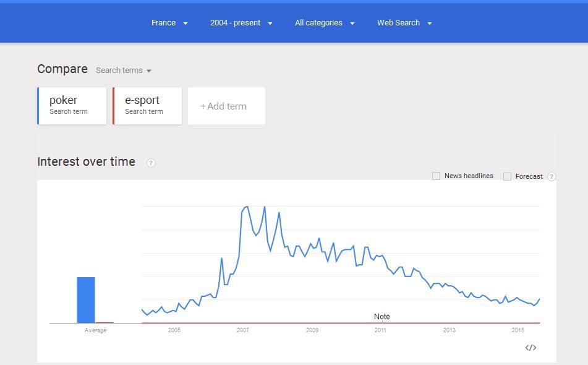Enable the News headlines checkbox
588x365 pixels.
[437, 176]
